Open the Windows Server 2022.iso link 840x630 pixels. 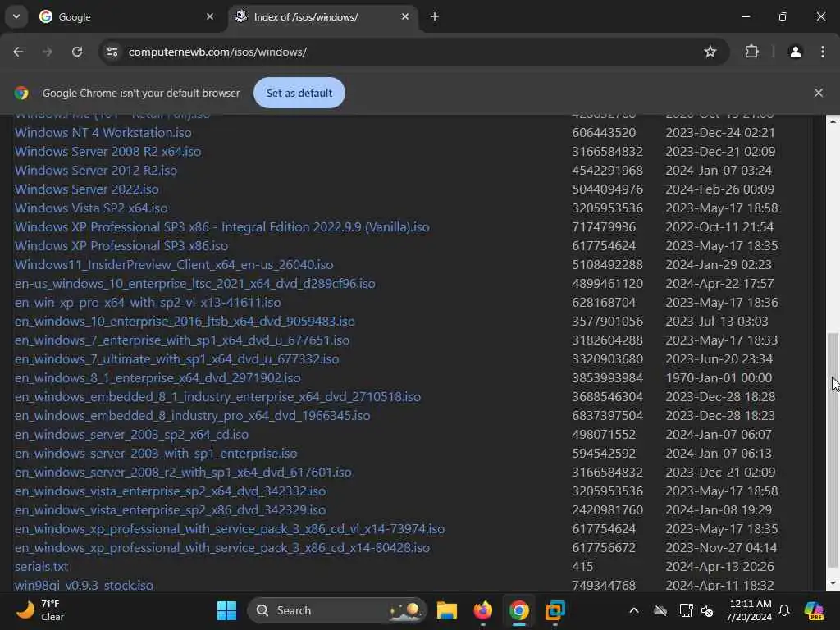pyautogui.click(x=86, y=189)
